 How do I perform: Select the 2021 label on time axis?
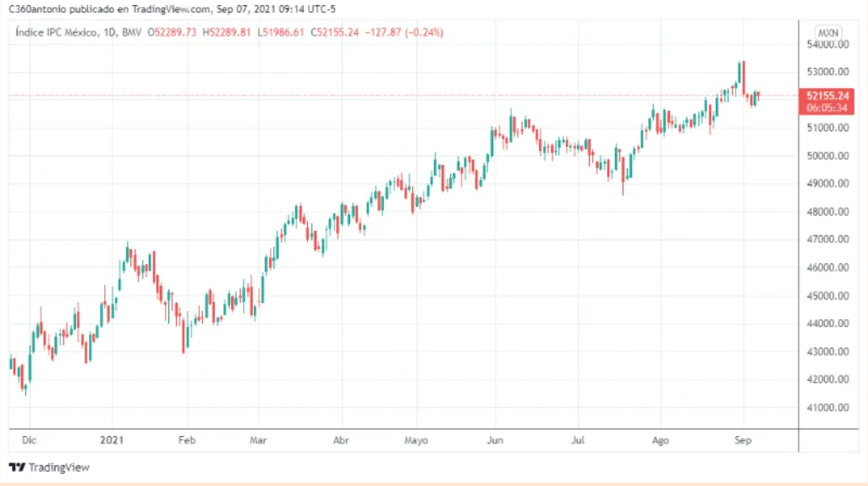112,440
